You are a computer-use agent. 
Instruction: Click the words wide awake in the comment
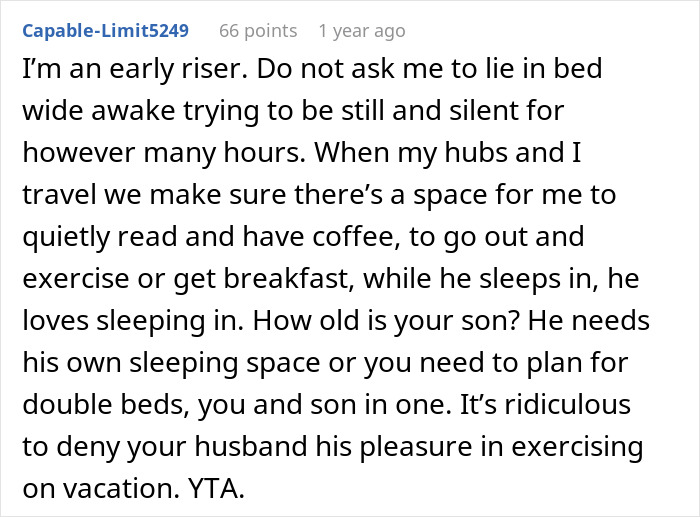point(99,110)
